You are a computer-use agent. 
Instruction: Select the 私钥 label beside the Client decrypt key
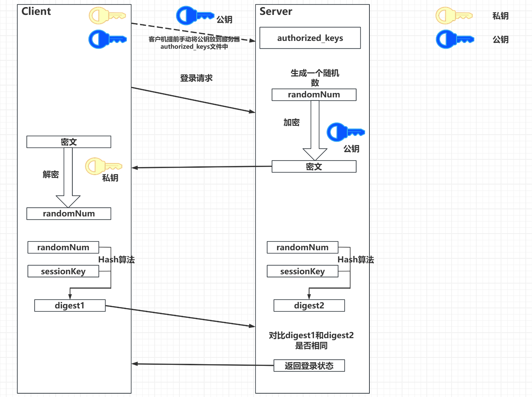(110, 178)
